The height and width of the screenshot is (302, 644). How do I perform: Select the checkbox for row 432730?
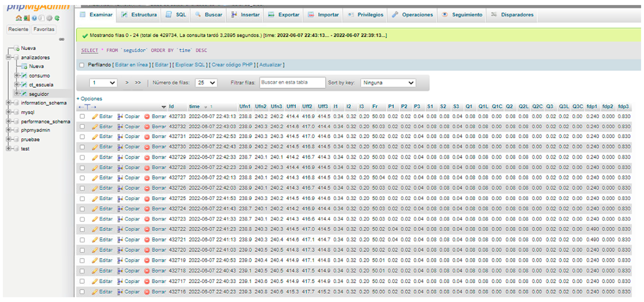[82, 147]
